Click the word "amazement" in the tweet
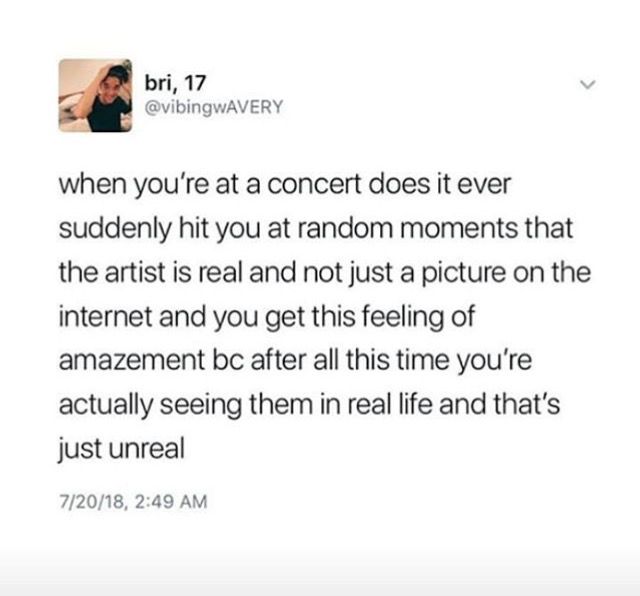This screenshot has height=596, width=640. 132,361
